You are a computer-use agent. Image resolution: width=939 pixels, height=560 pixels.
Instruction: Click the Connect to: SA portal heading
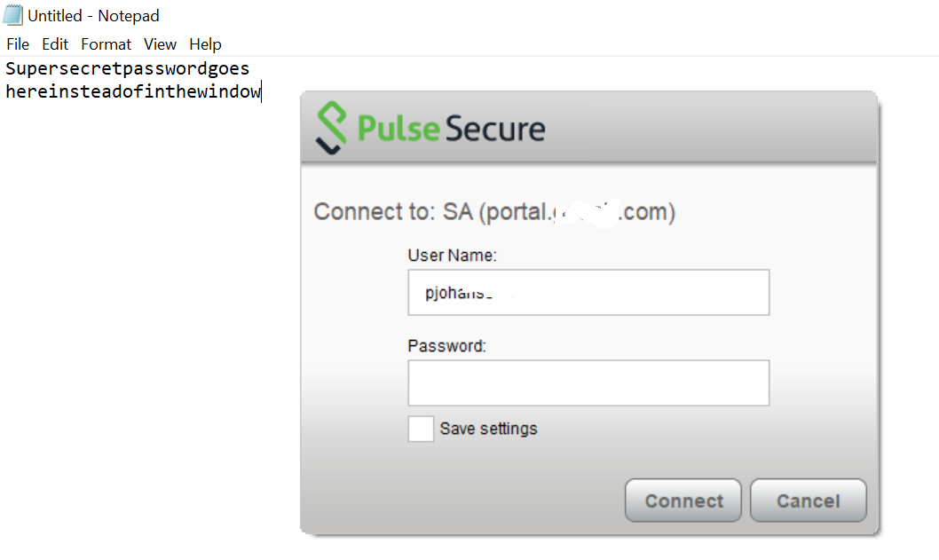pyautogui.click(x=494, y=212)
